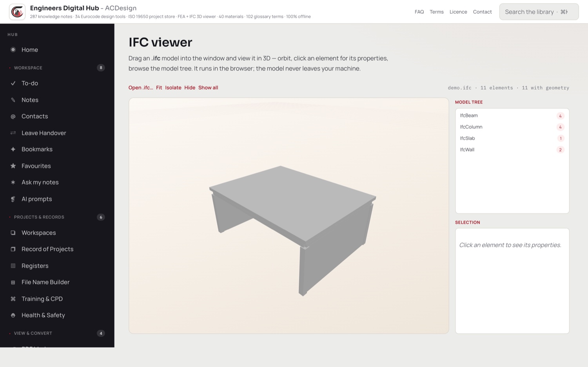Click Hide in viewer toolbar
Screen dimensions: 588x367
190,88
